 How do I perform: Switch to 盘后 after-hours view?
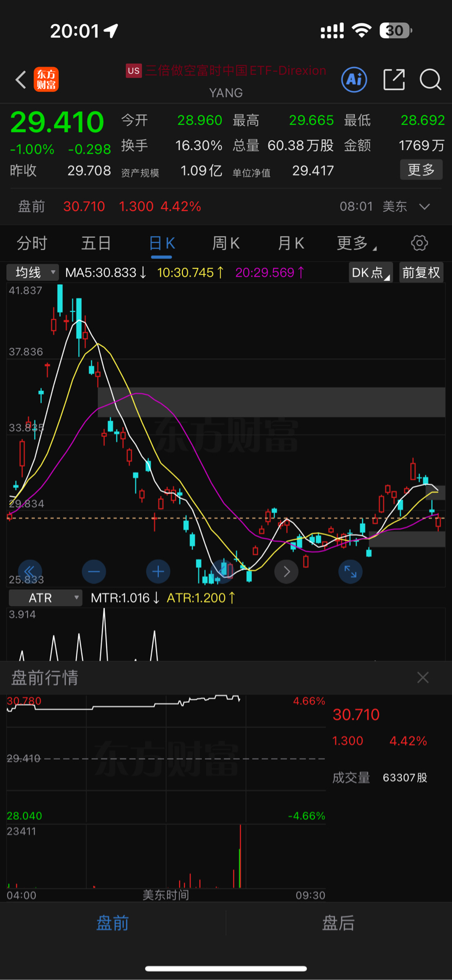pos(338,923)
